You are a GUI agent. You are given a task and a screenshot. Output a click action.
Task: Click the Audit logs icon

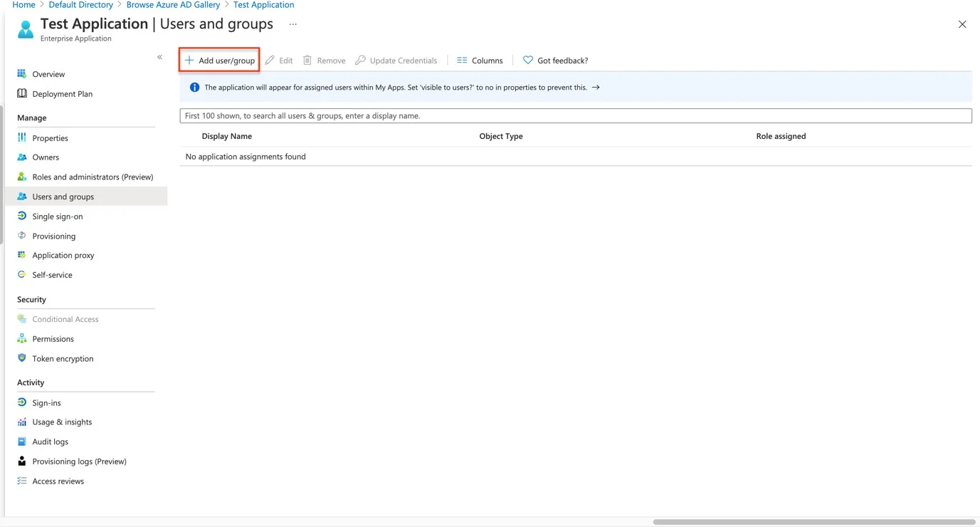(22, 442)
